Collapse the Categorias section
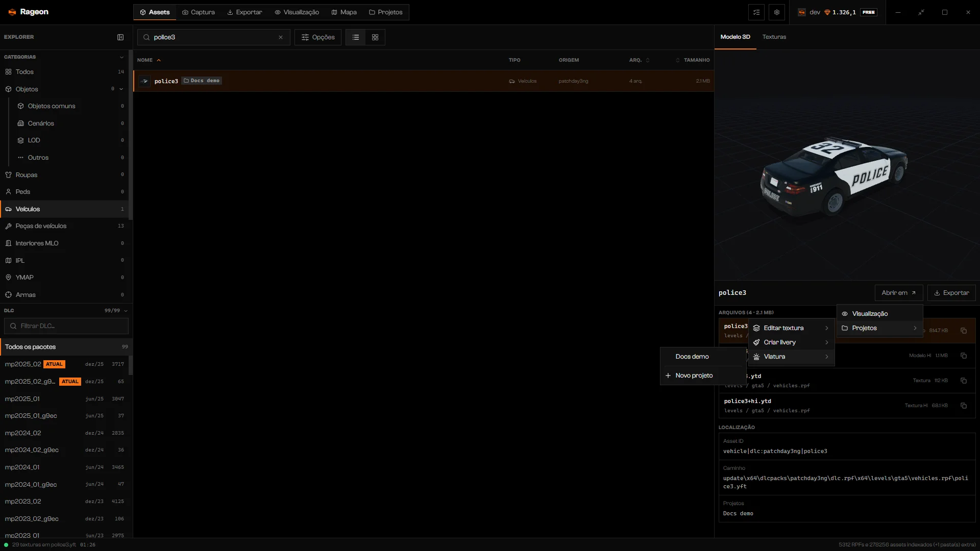Image resolution: width=980 pixels, height=551 pixels. click(121, 57)
